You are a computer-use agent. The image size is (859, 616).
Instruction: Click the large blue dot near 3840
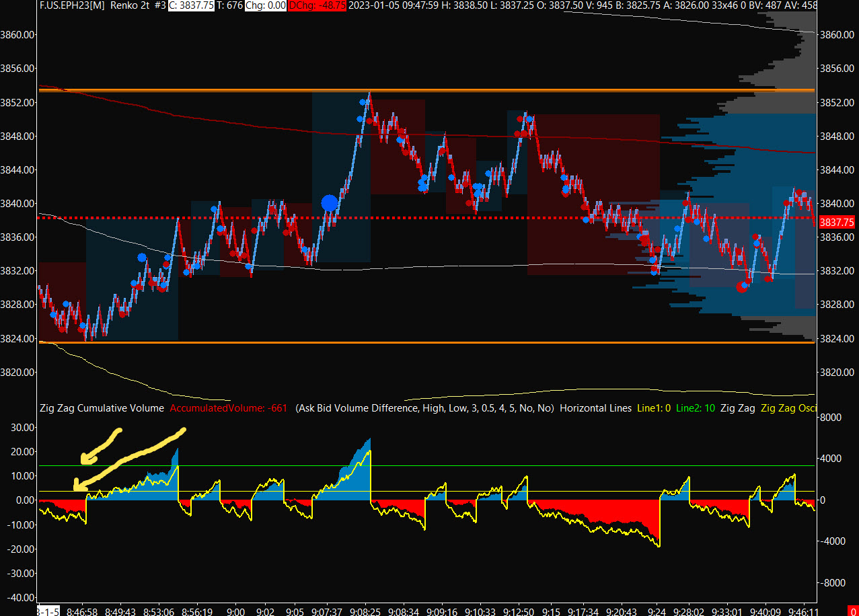[x=329, y=203]
